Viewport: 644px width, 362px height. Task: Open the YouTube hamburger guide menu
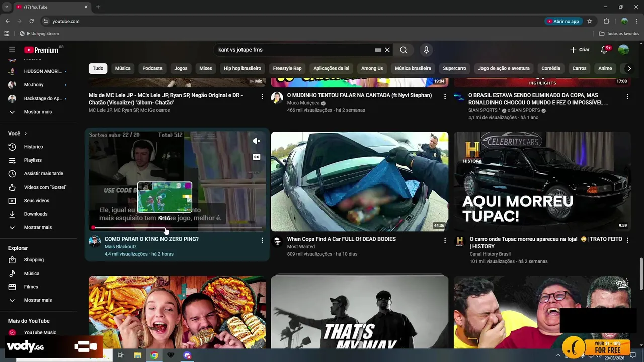tap(12, 50)
